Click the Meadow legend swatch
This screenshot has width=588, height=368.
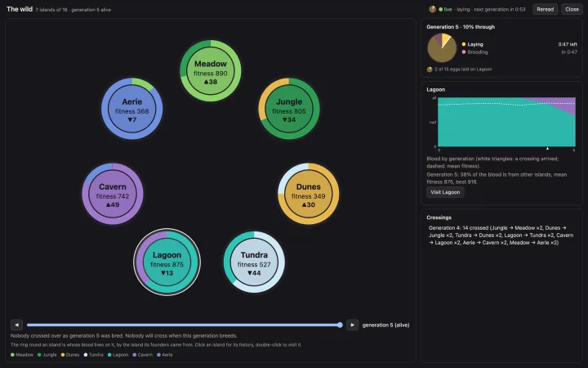[x=13, y=354]
